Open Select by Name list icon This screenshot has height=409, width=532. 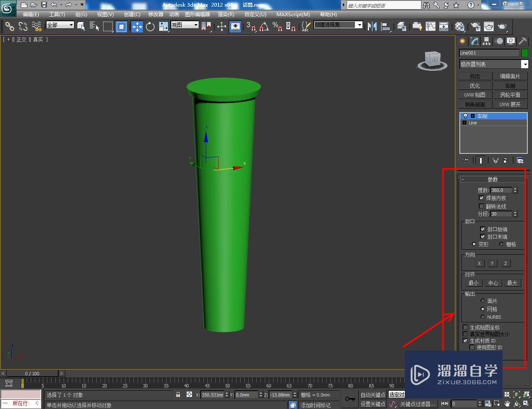click(x=94, y=26)
